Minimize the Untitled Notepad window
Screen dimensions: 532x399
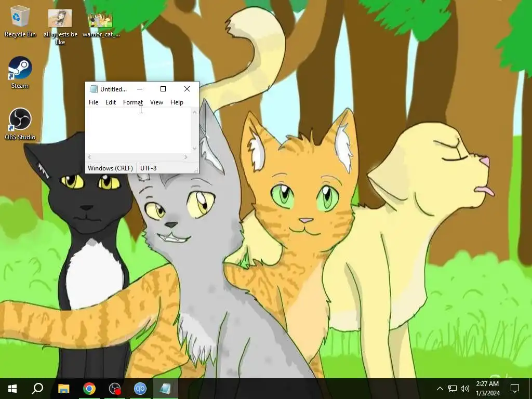click(140, 89)
